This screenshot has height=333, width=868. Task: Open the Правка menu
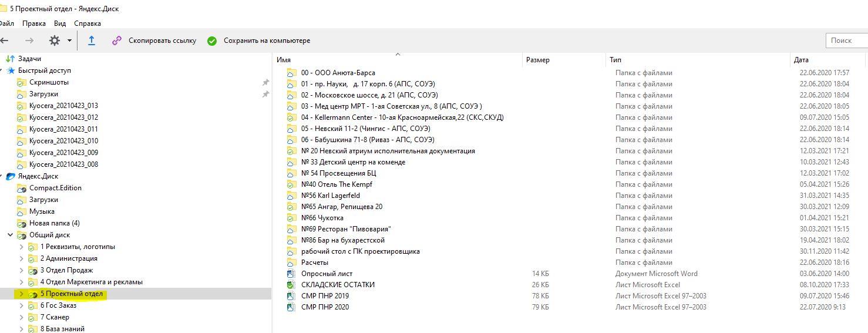click(34, 23)
